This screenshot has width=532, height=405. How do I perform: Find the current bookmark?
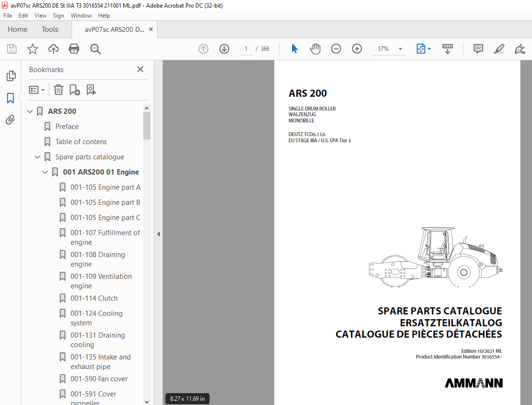91,90
